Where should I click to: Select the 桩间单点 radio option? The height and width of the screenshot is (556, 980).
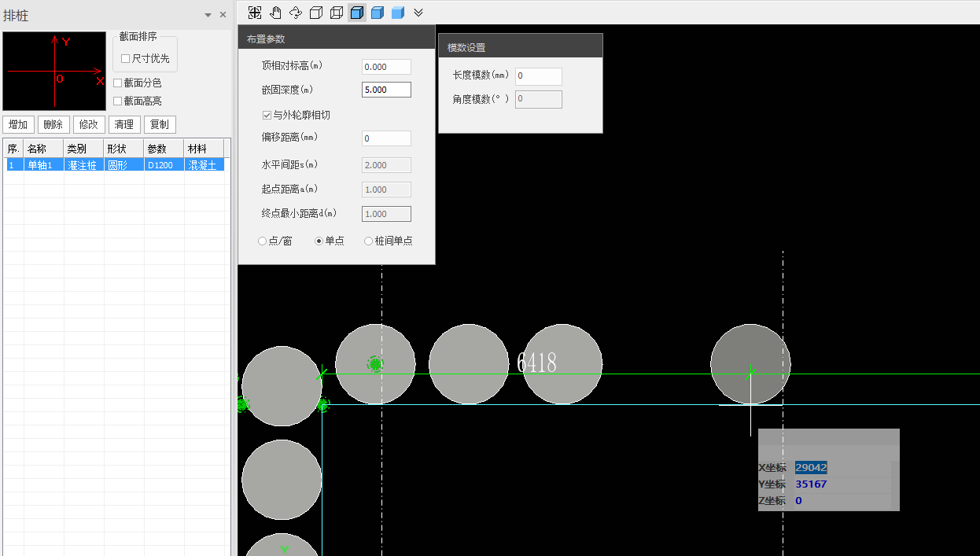coord(368,241)
